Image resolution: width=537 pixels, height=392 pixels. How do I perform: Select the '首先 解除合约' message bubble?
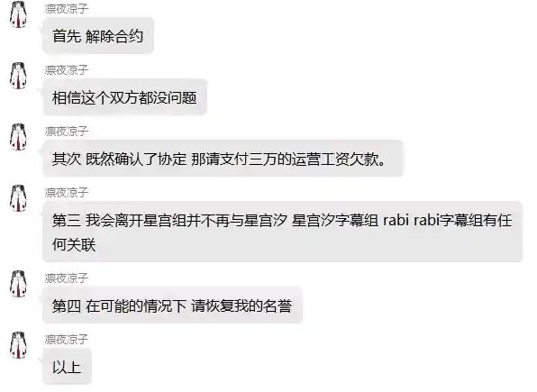(98, 36)
